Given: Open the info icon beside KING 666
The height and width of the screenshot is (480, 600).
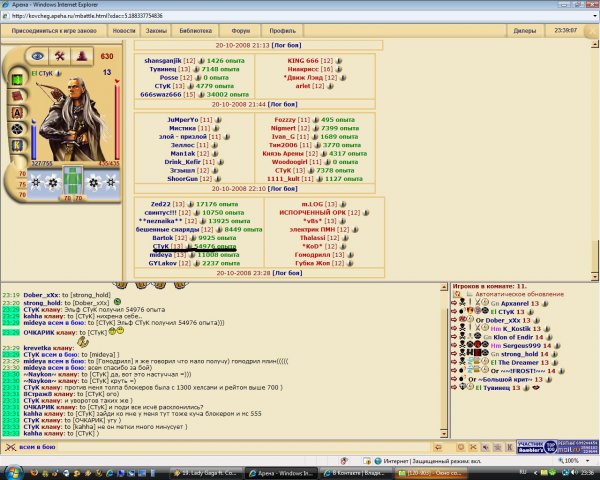Looking at the screenshot, I should [339, 61].
